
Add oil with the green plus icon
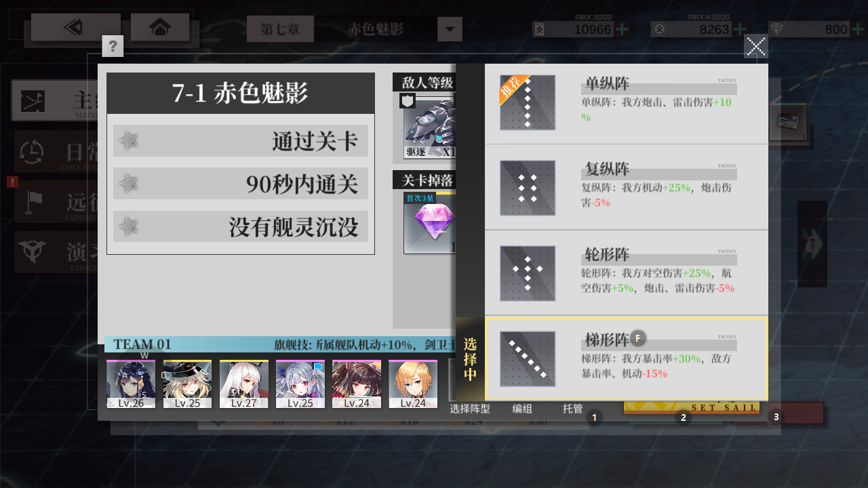(622, 29)
